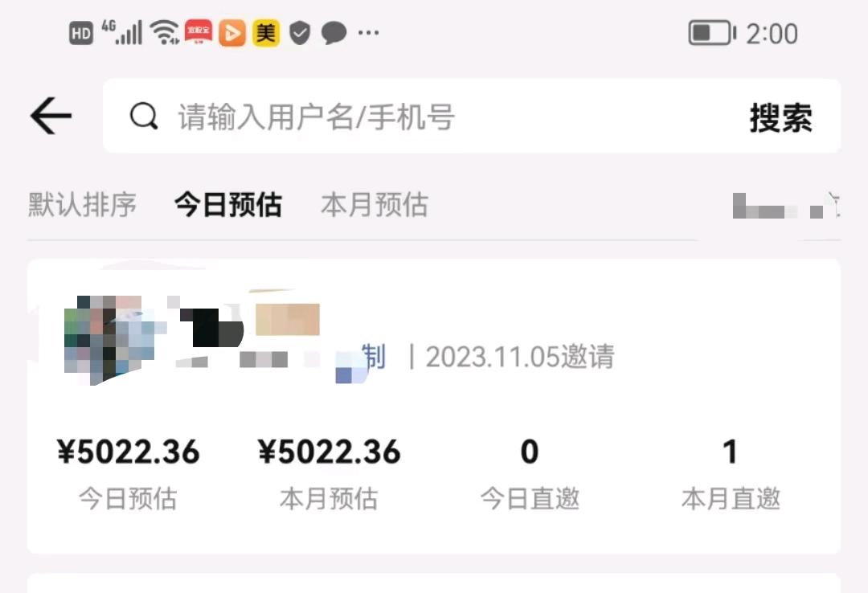Tap the user's pixelated avatar
Screen dimensions: 868x593
pyautogui.click(x=109, y=339)
